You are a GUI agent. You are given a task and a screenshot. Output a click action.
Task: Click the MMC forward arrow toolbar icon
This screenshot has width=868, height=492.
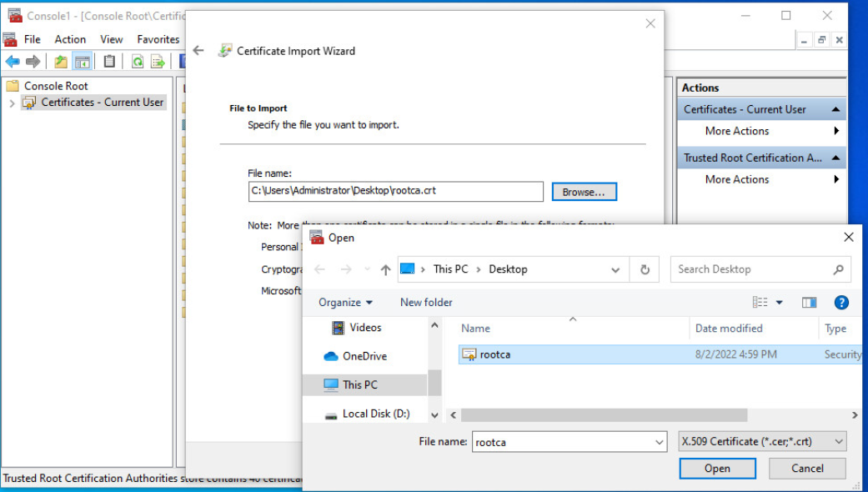click(x=33, y=62)
